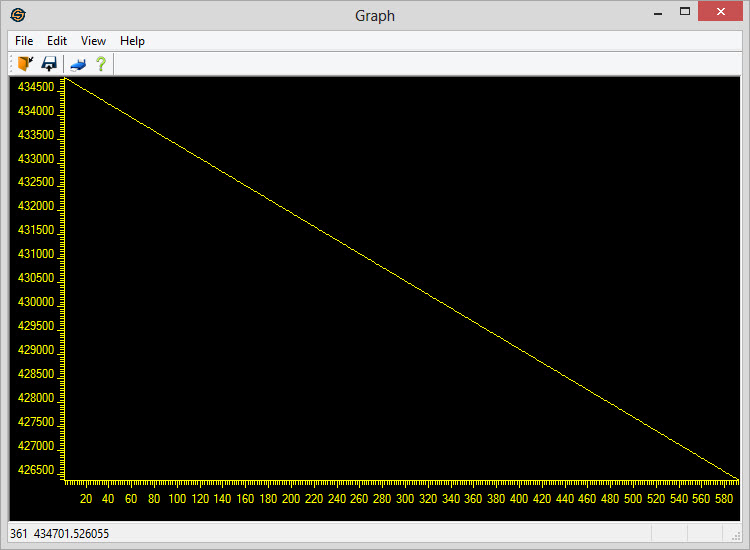Click the 300 label on the X axis
The image size is (750, 550).
point(405,498)
